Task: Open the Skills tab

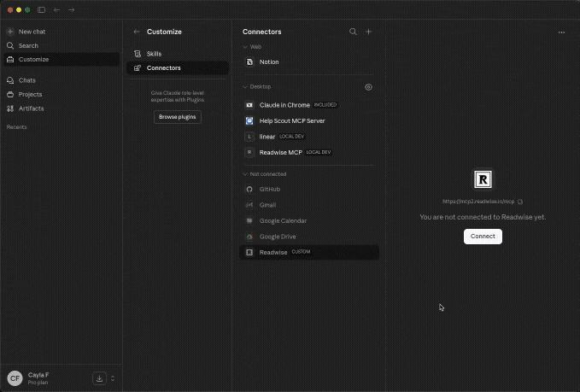Action: click(x=154, y=54)
